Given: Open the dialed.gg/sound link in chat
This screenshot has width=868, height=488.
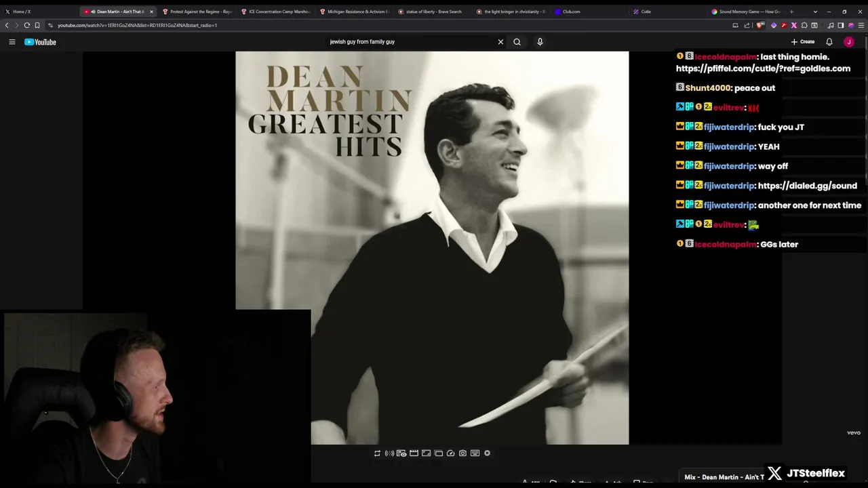Looking at the screenshot, I should point(808,186).
